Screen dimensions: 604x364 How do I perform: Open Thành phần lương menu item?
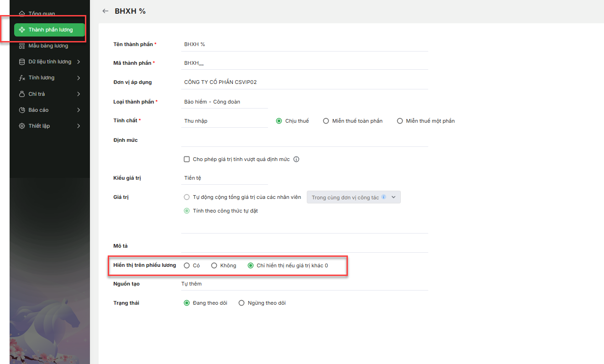[50, 30]
